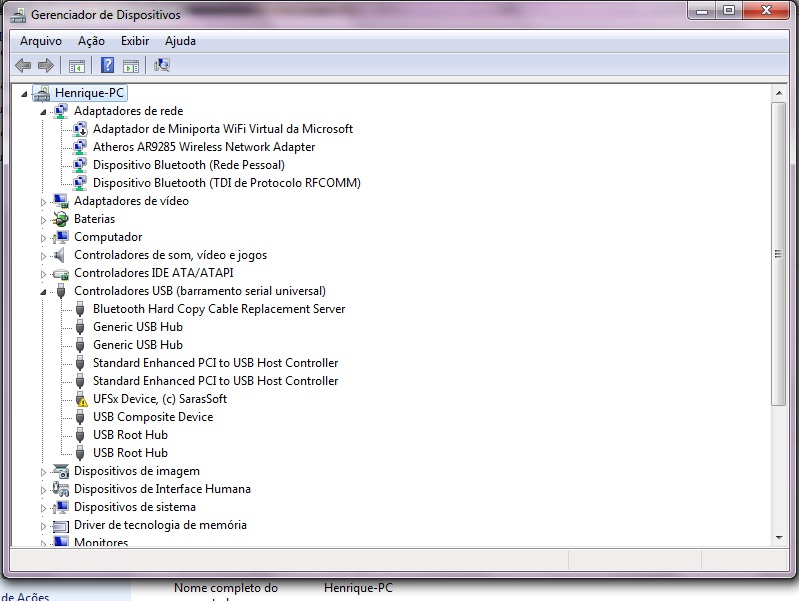Expand the Dispositivos de imagem node
799x601 pixels.
[x=43, y=471]
